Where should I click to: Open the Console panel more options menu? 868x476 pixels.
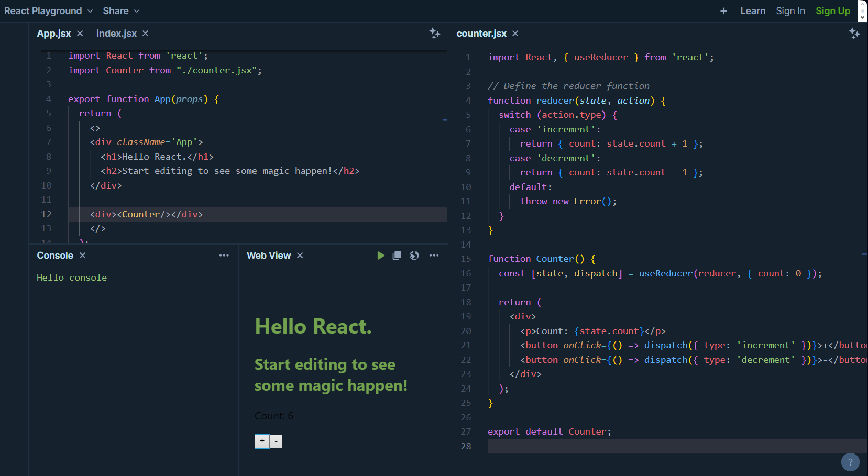[224, 256]
